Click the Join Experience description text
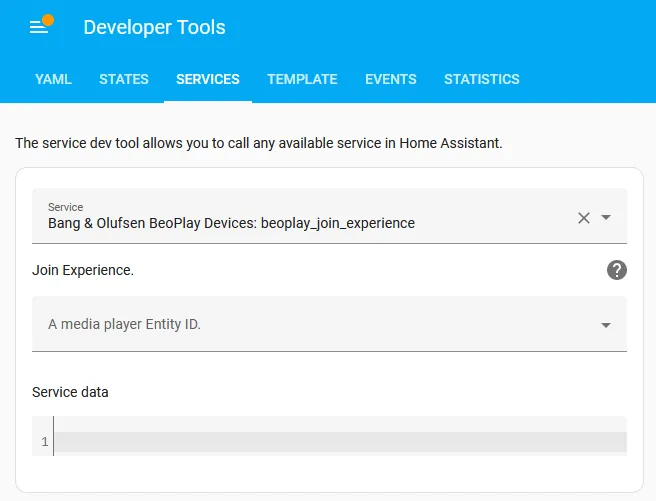The height and width of the screenshot is (501, 656). pos(83,271)
